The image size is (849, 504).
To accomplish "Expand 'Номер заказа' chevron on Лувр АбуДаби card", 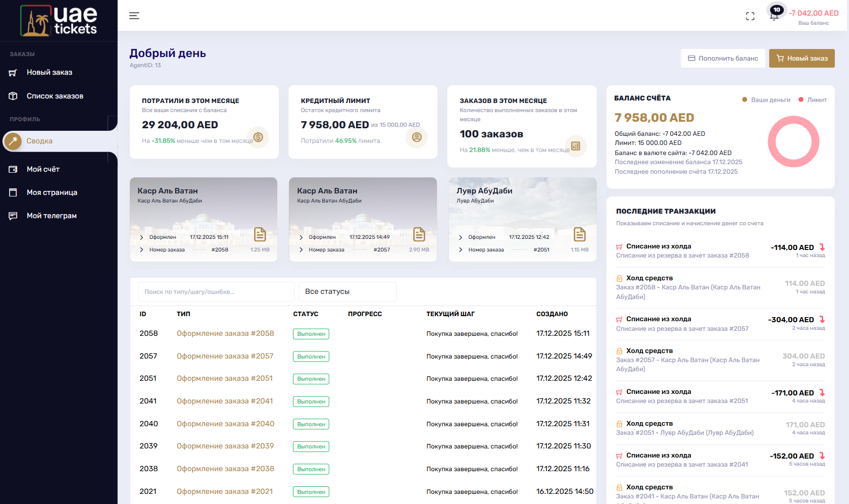I will coord(461,249).
